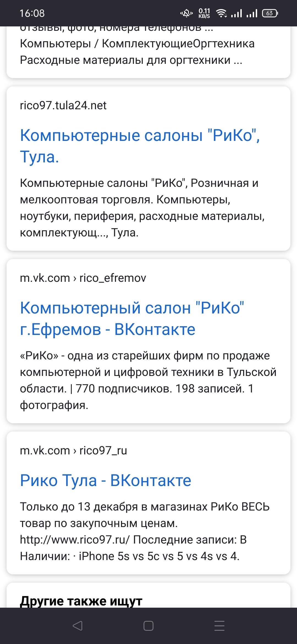Open the Компьютерные салоны "РиКо", Тула result

click(x=140, y=146)
